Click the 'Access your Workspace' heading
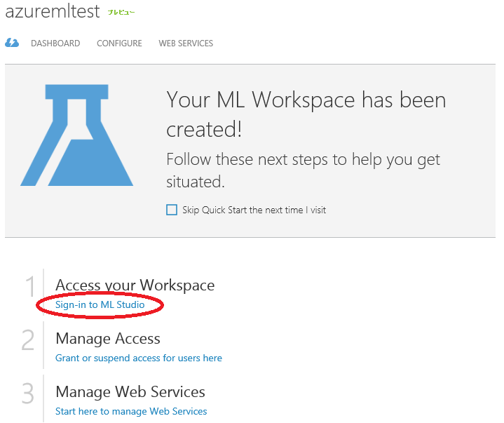504x423 pixels. (135, 285)
